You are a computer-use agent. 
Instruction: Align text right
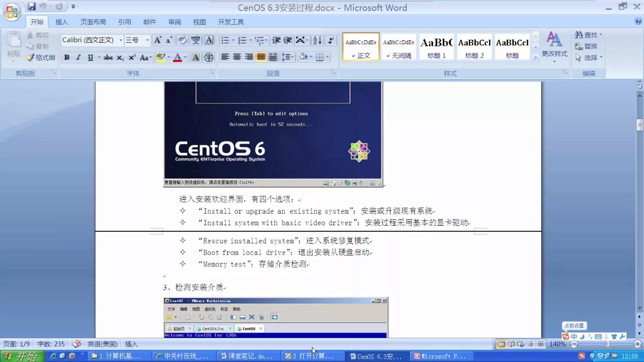pyautogui.click(x=249, y=57)
